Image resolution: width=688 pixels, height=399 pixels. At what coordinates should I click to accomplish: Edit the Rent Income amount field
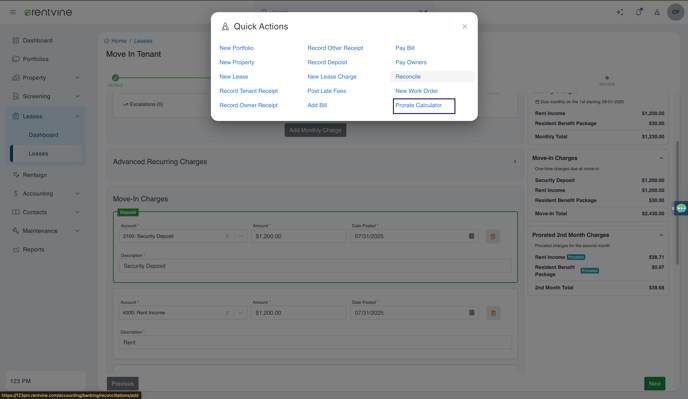point(299,313)
